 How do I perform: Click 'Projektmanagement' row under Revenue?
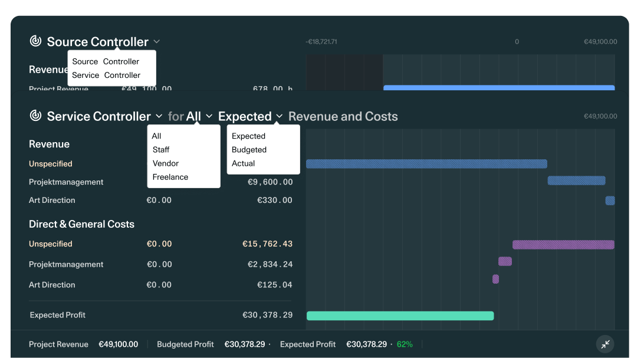(x=66, y=182)
